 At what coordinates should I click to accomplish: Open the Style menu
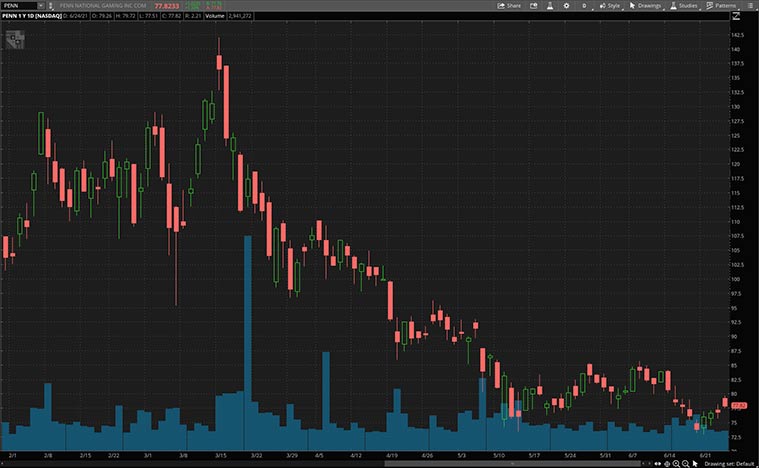tap(609, 5)
